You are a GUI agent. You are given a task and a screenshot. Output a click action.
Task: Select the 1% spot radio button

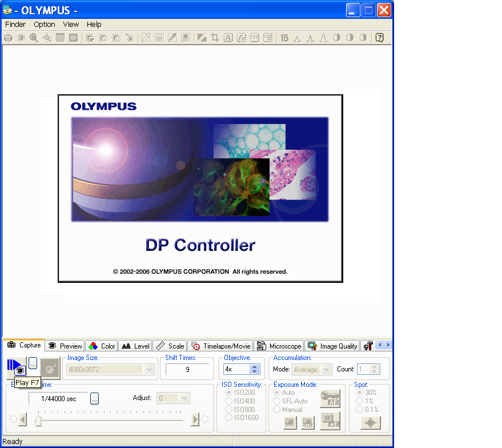point(360,401)
